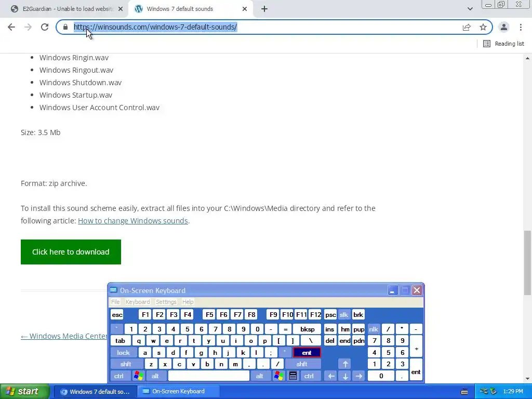Screen dimensions: 532x399
Task: Select On-Screen Keyboard taskbar button
Action: click(x=179, y=392)
